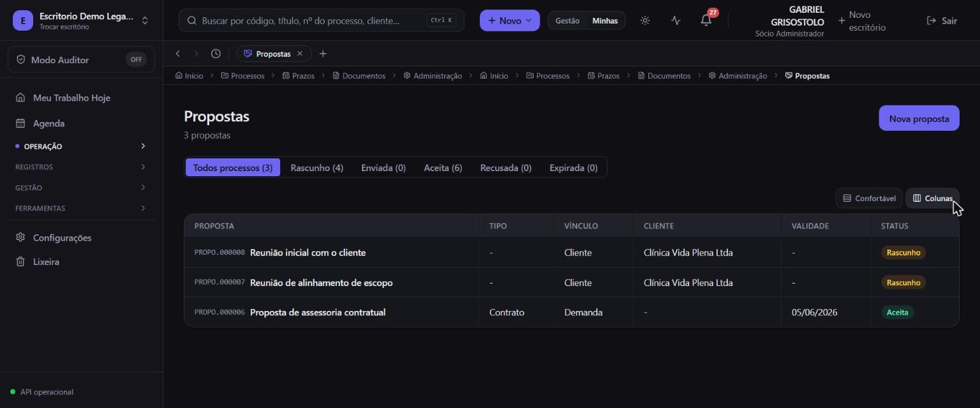Open Agenda in sidebar
980x408 pixels.
tap(81, 123)
